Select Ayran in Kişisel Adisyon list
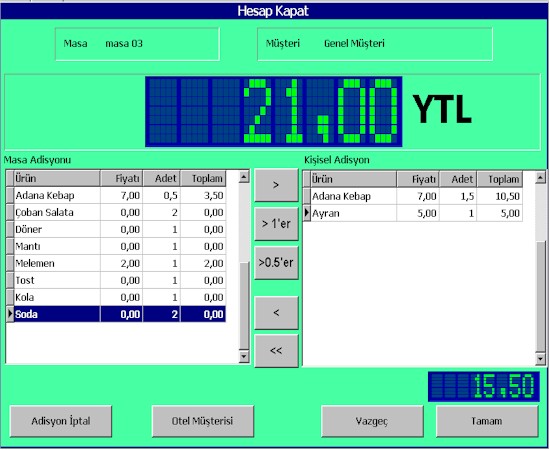The image size is (550, 450). pyautogui.click(x=413, y=213)
